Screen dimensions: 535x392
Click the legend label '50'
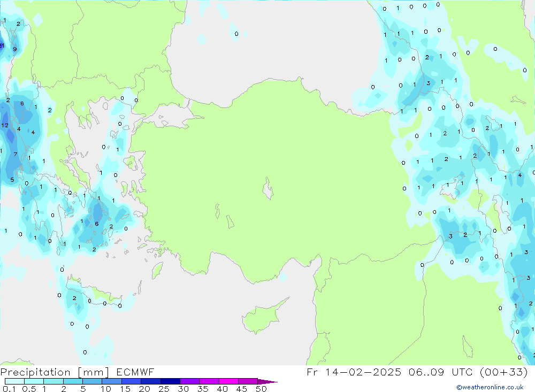tap(262, 389)
